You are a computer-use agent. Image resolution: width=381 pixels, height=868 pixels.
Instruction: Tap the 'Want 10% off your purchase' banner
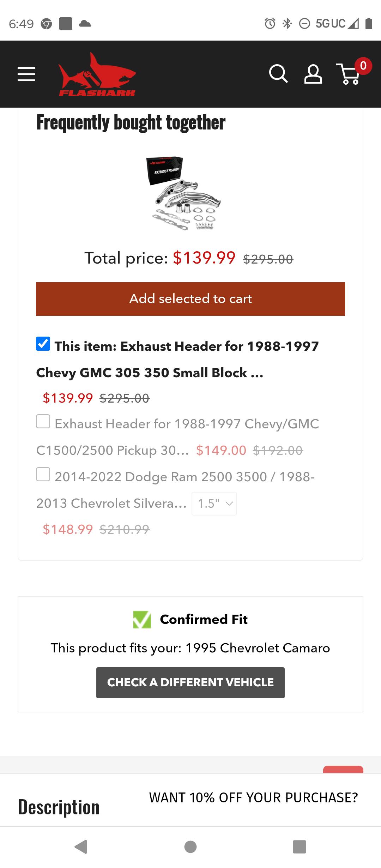pos(253,797)
